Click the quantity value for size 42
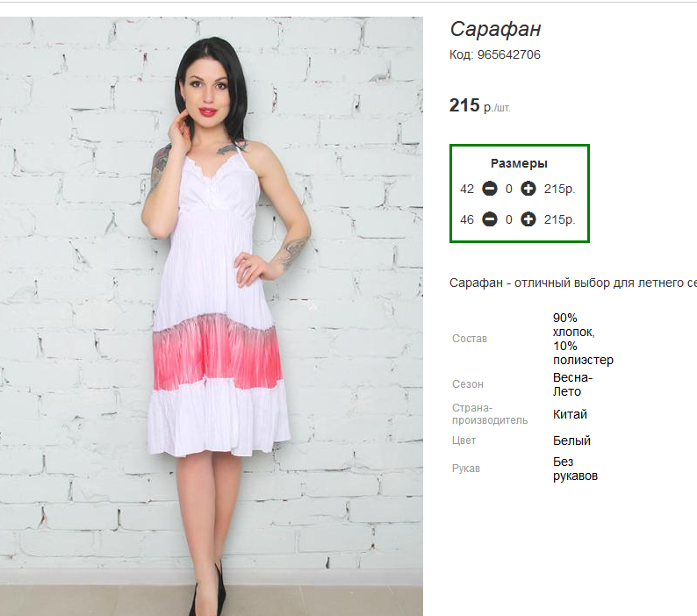The width and height of the screenshot is (697, 616). [509, 189]
